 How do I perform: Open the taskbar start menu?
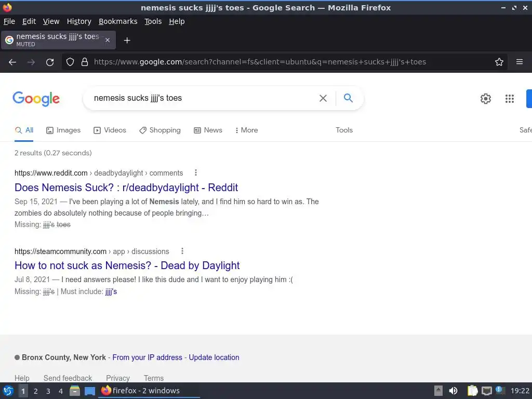[x=8, y=391]
